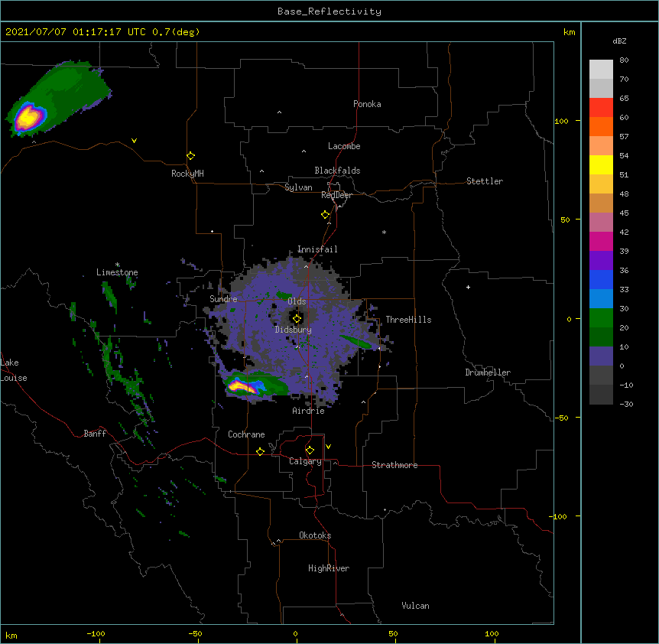Viewport: 659px width, 644px height.
Task: Select the green 20 dBZ legend color
Action: point(601,318)
